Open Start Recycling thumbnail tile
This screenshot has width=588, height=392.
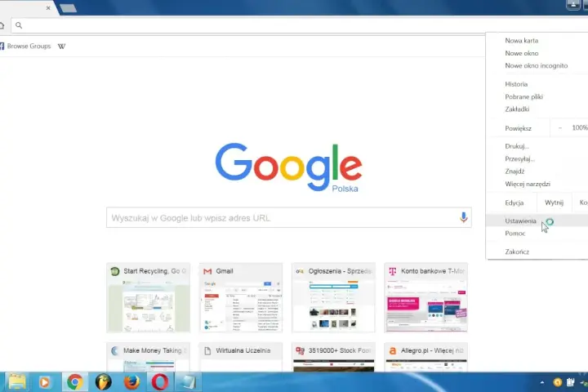[x=148, y=297]
